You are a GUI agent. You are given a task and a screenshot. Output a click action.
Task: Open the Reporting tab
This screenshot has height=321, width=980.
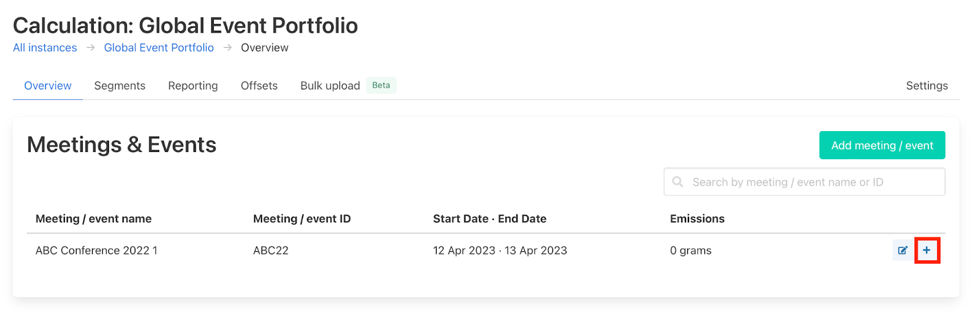coord(193,86)
